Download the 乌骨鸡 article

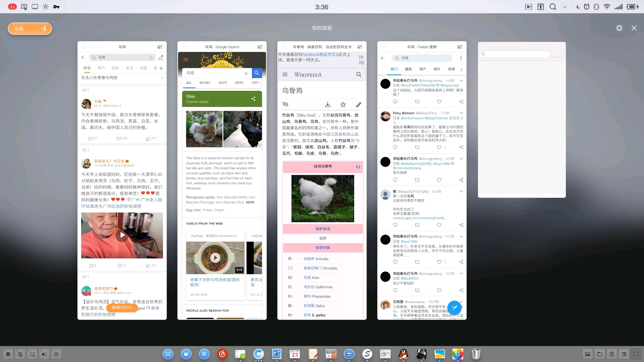[x=328, y=105]
